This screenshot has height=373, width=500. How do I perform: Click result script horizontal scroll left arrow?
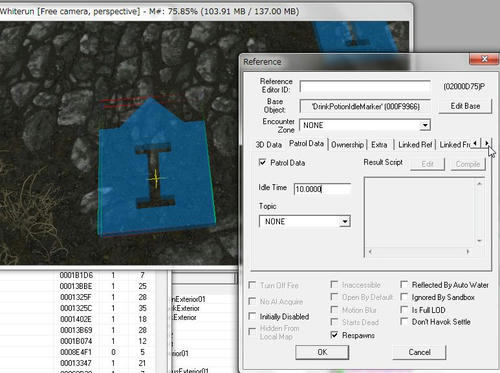370,252
